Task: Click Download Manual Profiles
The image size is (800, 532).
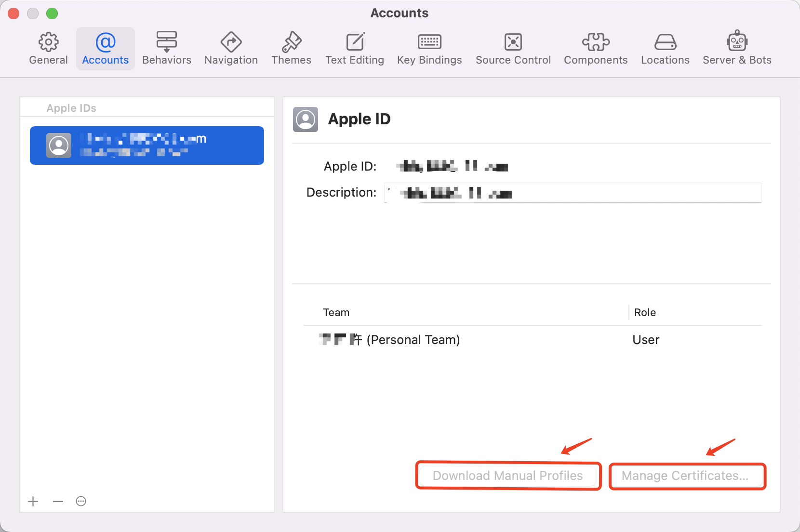Action: (x=508, y=476)
